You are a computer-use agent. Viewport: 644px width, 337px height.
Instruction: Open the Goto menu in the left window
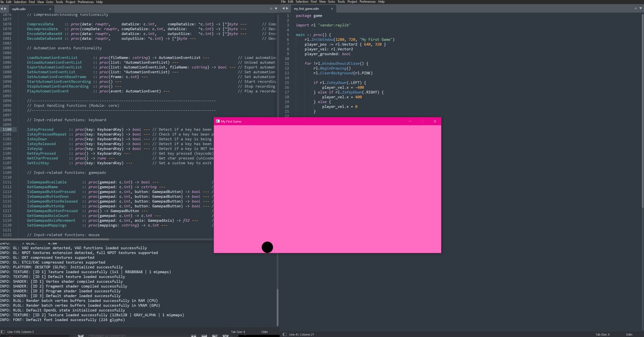[x=51, y=2]
